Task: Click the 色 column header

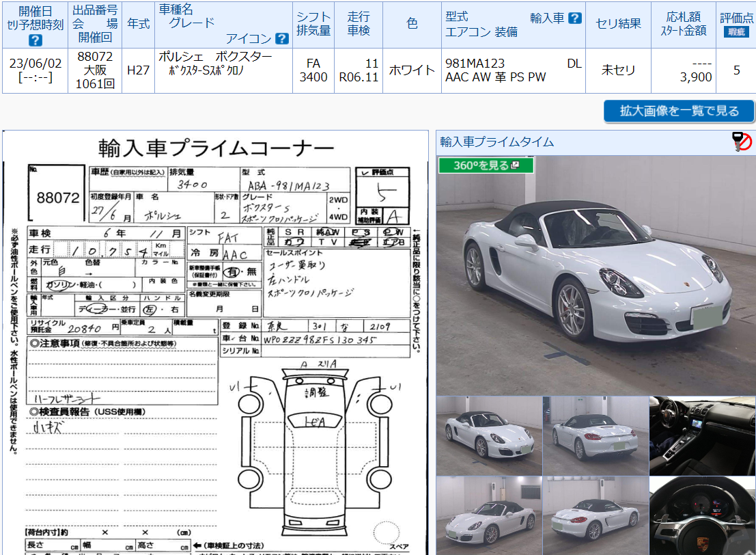Action: [412, 24]
